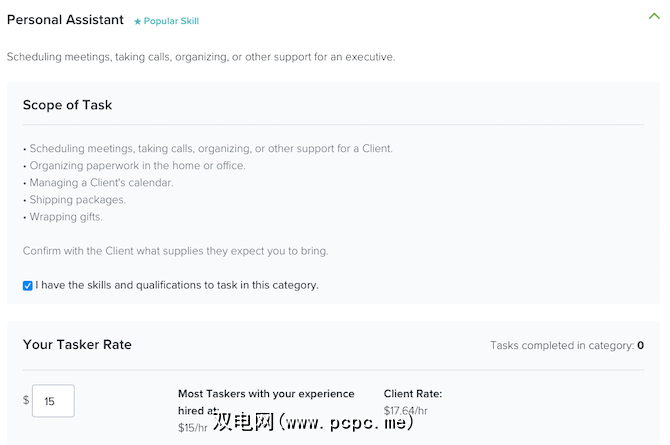Select the Popular Skill label text
Viewport: 670px width, 445px height.
(174, 21)
